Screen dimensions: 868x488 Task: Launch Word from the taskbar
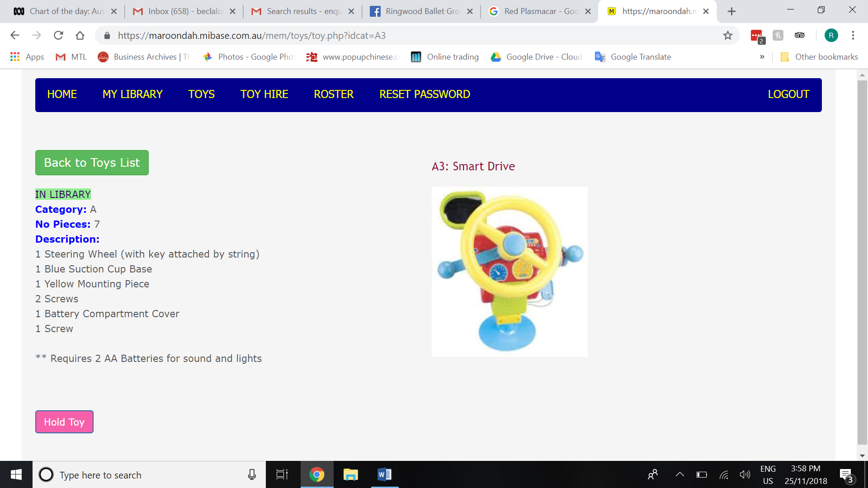(384, 474)
